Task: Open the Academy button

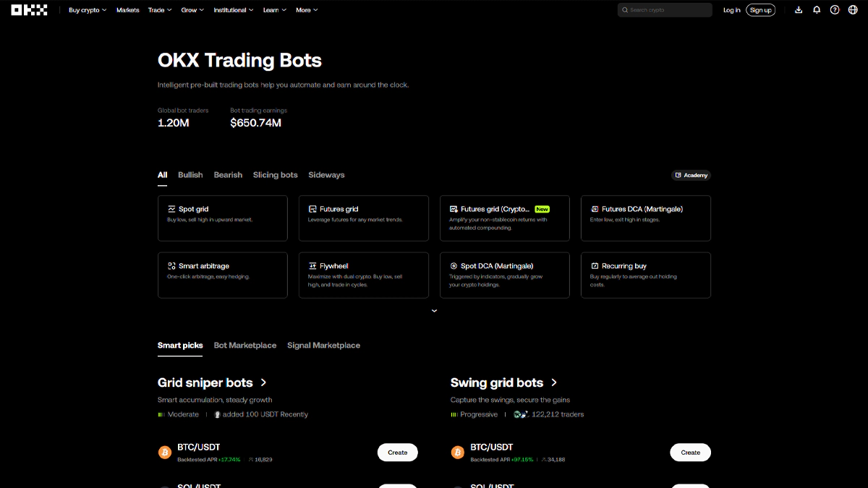Action: 691,175
